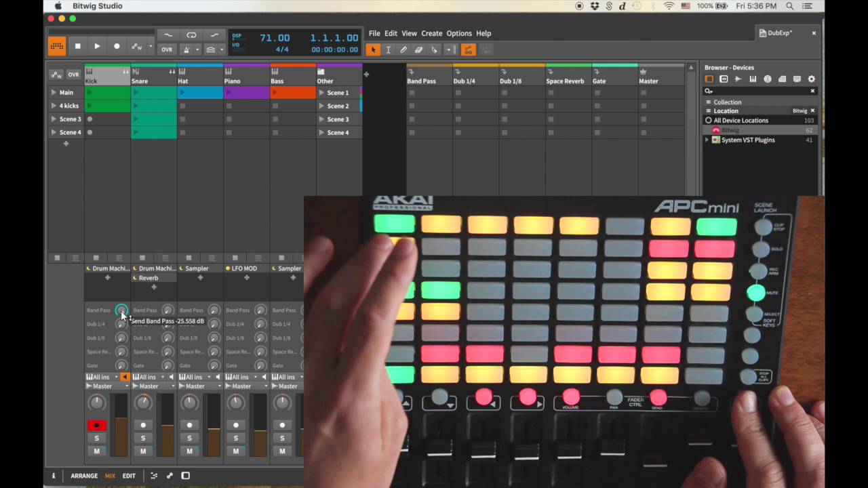Click Snare track volume fader
Viewport: 868px width, 488px height.
tap(167, 425)
